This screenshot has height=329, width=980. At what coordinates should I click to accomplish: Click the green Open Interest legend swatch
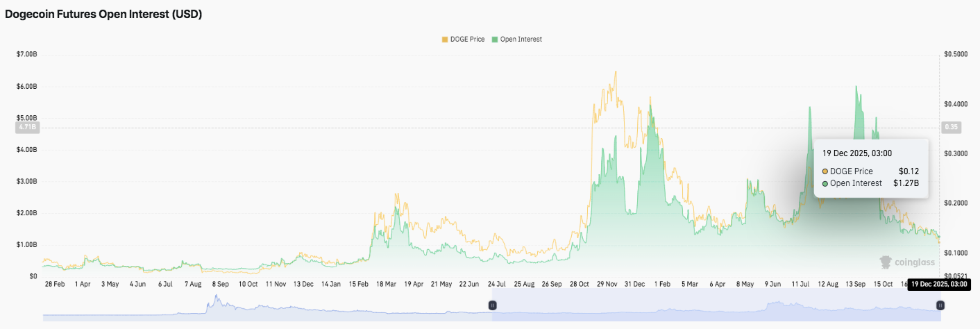[x=495, y=40]
